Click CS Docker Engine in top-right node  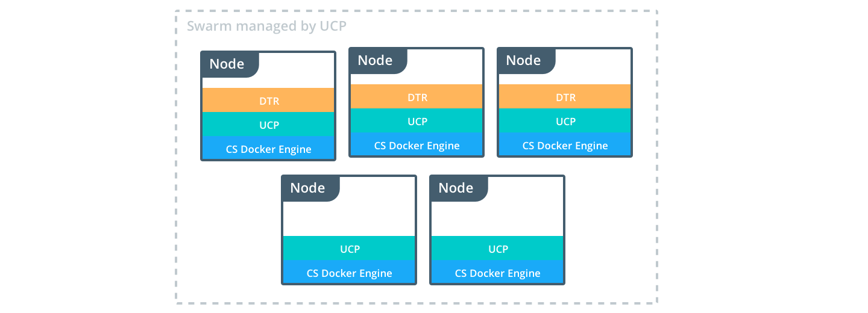[x=565, y=145]
